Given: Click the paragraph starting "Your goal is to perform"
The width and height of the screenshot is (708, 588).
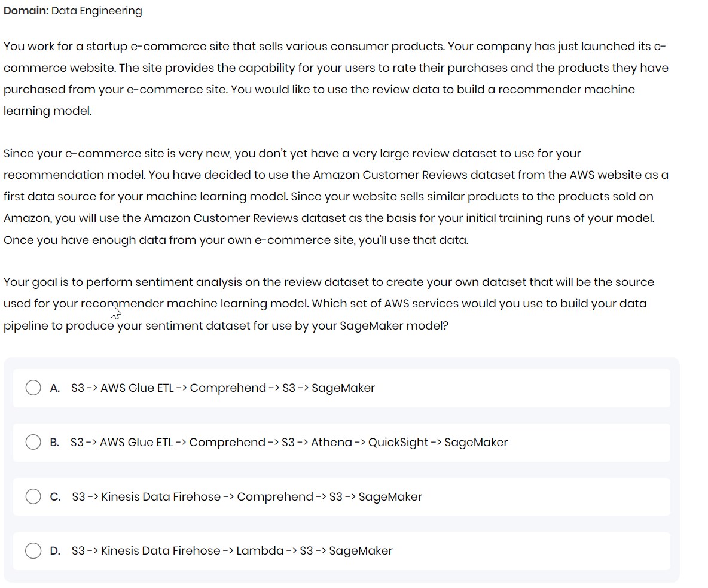Looking at the screenshot, I should [329, 304].
